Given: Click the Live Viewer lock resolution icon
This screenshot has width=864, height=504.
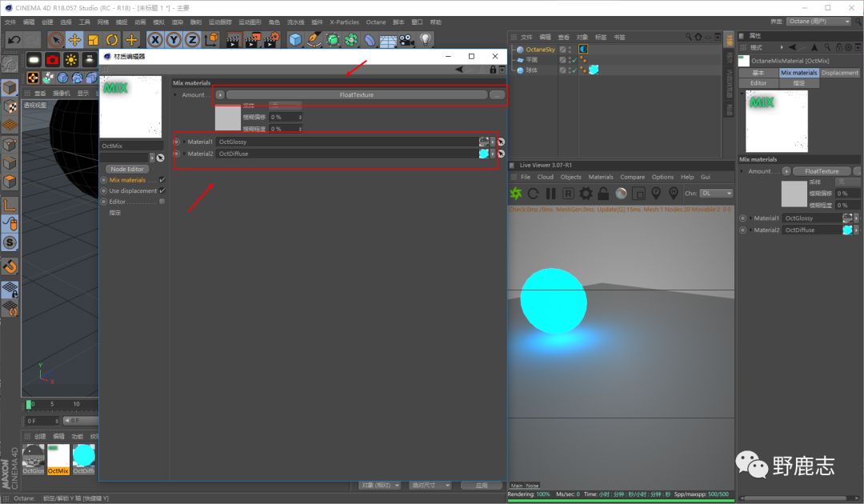Looking at the screenshot, I should pos(603,193).
